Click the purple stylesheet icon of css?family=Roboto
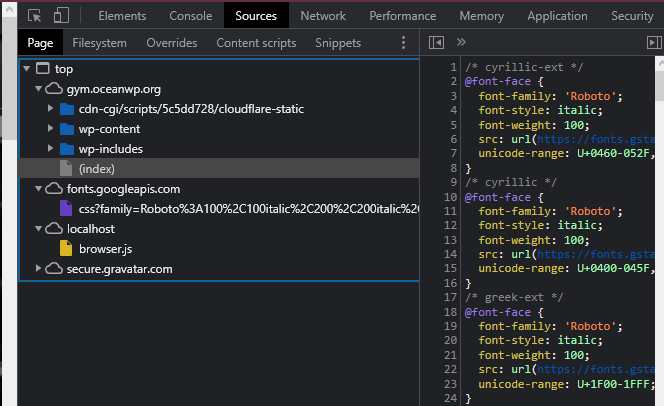The width and height of the screenshot is (664, 406). (x=66, y=208)
